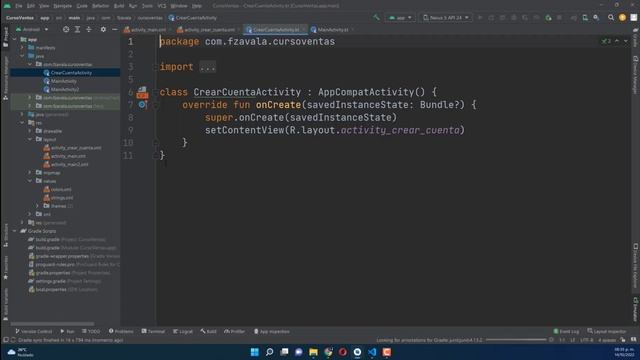Screen dimensions: 640x360
Task: Open TODO tool window
Action: 91,331
